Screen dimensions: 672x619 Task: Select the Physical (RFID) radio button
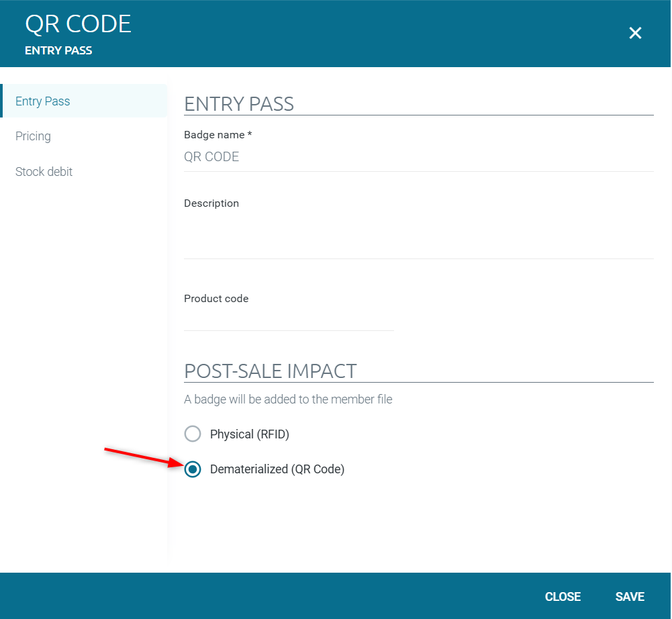tap(193, 434)
